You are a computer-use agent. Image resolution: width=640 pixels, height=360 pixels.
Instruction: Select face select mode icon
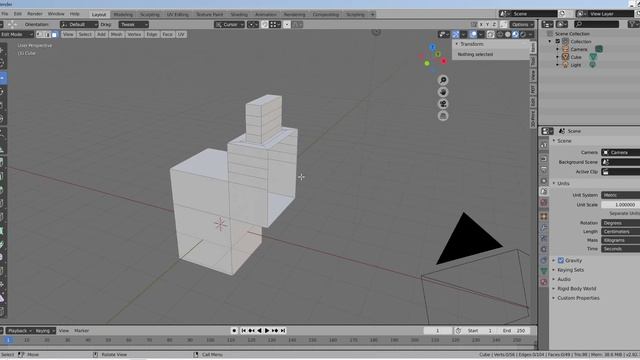pos(54,35)
